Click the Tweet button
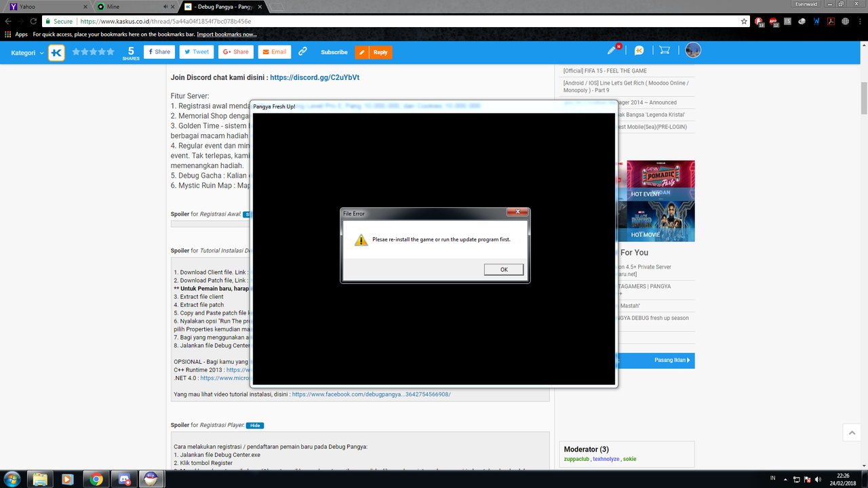868x488 pixels. [x=196, y=52]
